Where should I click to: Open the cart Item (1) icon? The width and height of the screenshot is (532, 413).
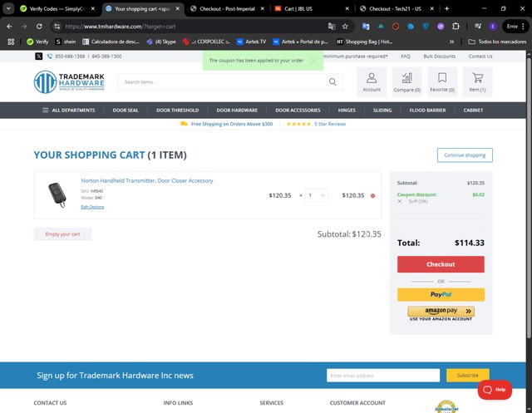coord(477,82)
